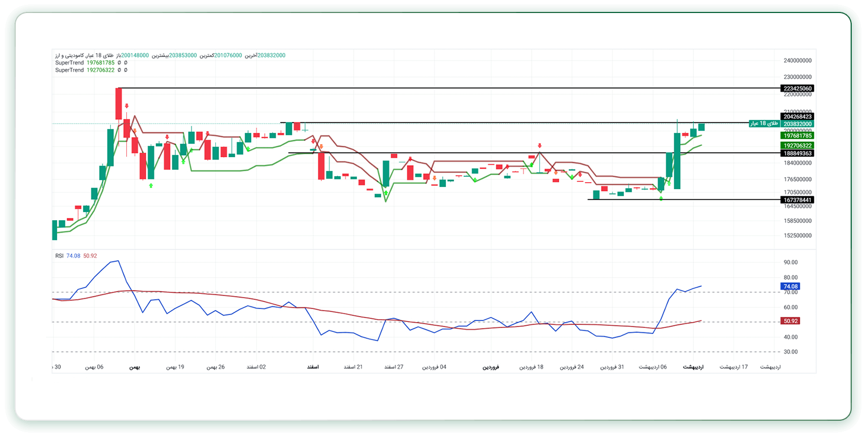Click the 90.00 RSI scale value

[790, 262]
